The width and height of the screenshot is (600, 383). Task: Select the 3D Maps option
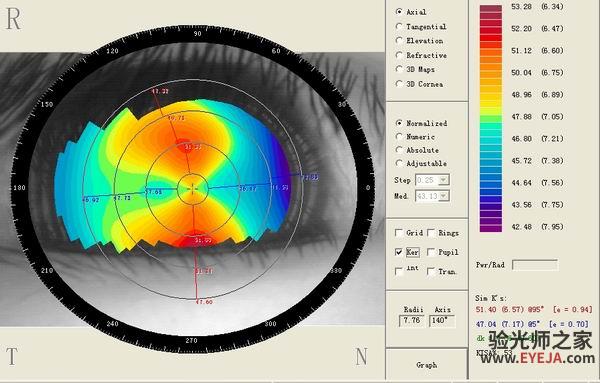(x=399, y=69)
